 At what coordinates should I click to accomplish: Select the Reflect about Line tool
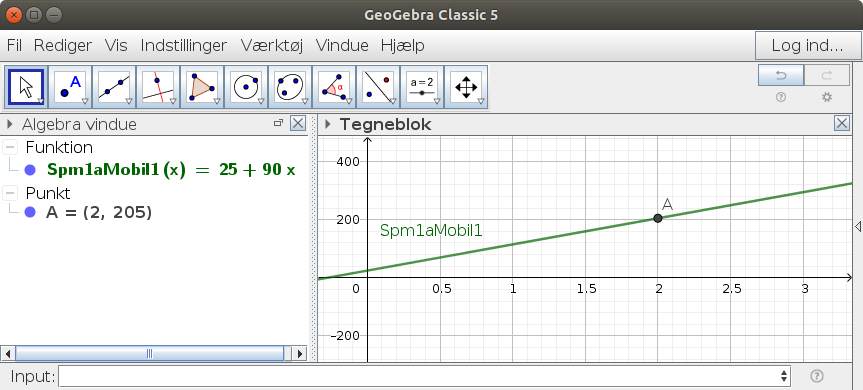click(378, 87)
